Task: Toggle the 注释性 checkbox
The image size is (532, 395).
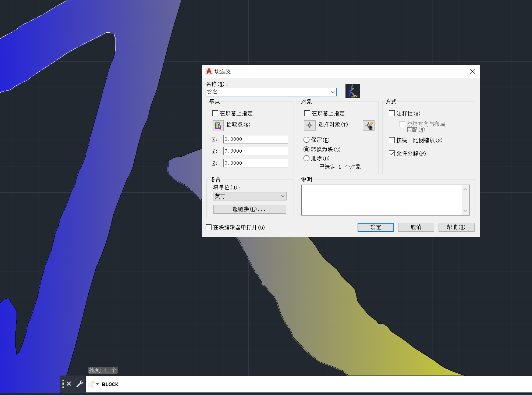Action: [x=392, y=114]
